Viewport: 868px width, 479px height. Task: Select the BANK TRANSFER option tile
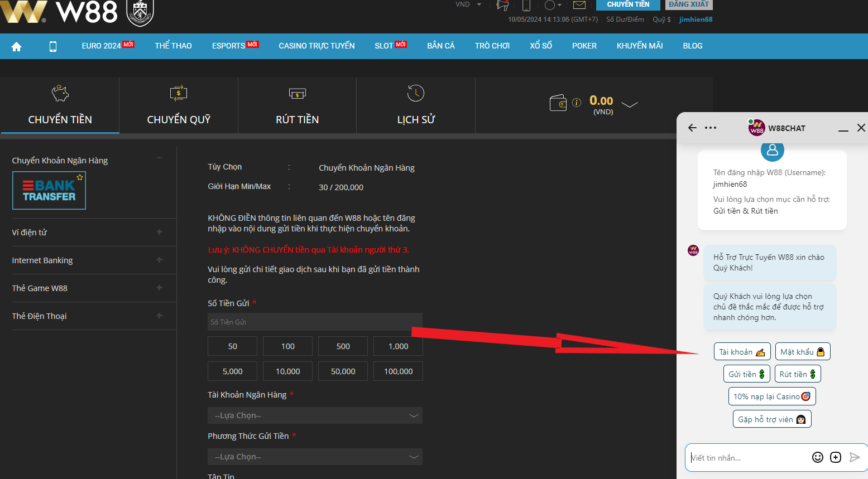[49, 190]
